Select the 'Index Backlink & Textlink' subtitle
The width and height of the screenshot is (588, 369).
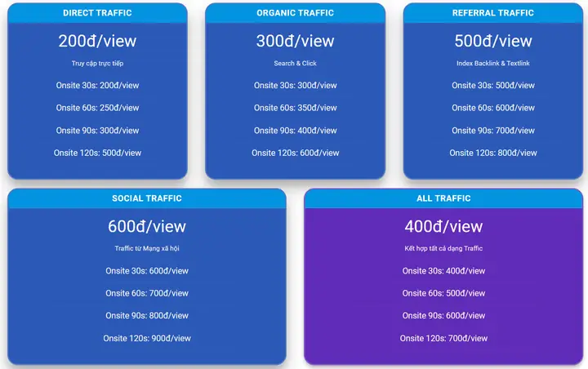pyautogui.click(x=493, y=63)
